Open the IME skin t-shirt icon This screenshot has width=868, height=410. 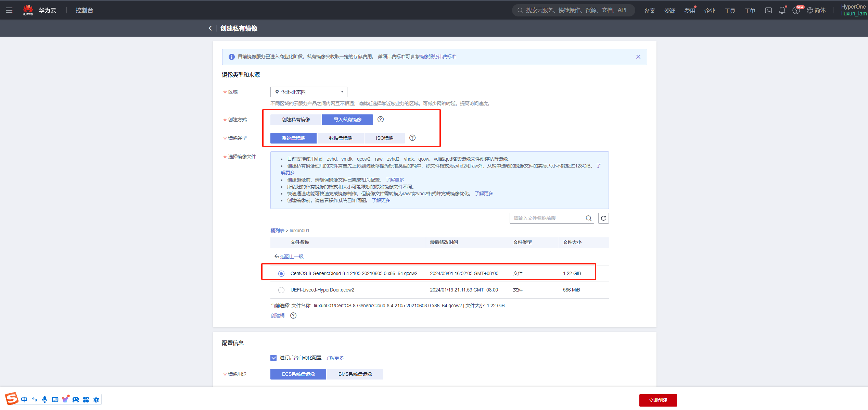[x=65, y=399]
